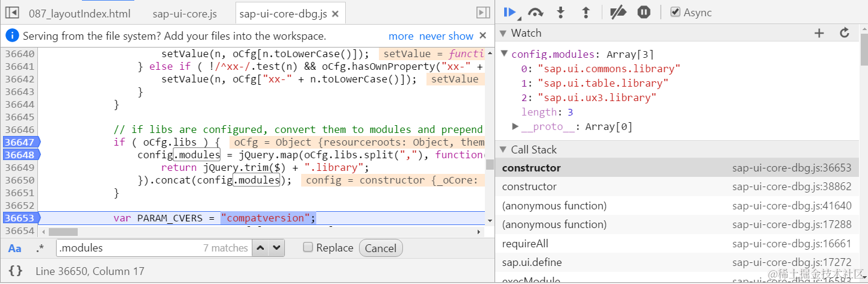Enable the Replace checkbox
This screenshot has width=868, height=284.
point(308,247)
